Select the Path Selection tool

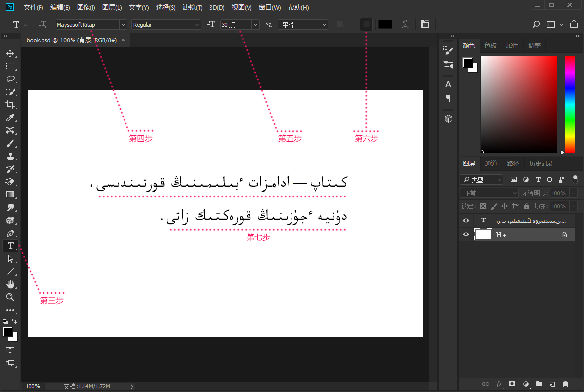coord(10,259)
